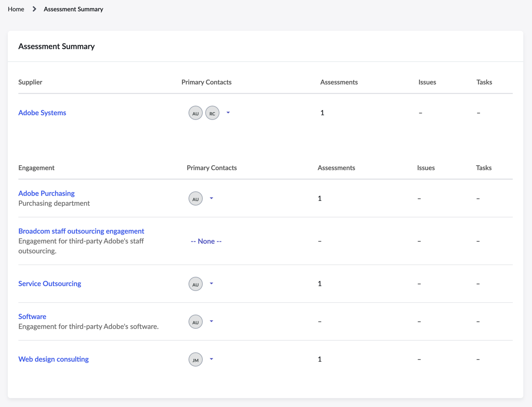Click Assessments header in supplier table

tap(339, 82)
